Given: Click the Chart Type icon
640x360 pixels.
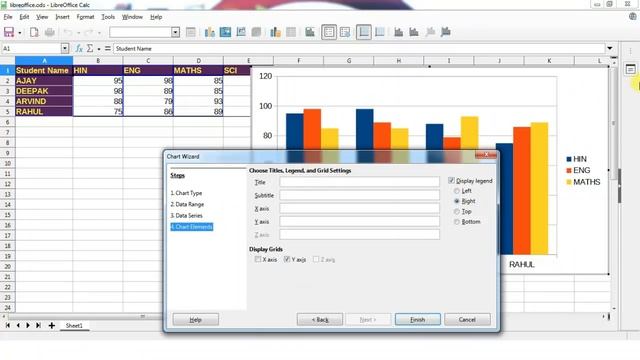Looking at the screenshot, I should click(210, 32).
